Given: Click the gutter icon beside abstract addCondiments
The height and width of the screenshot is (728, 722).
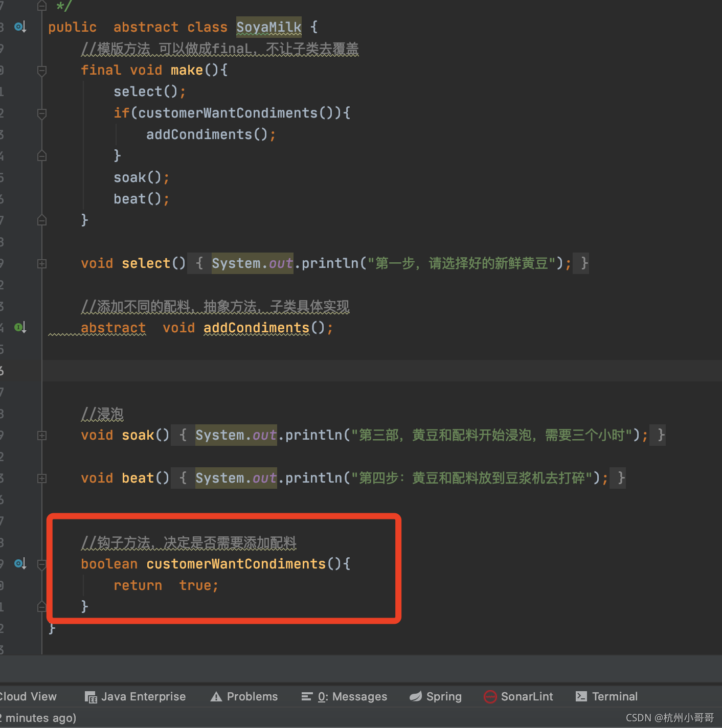Looking at the screenshot, I should point(20,327).
